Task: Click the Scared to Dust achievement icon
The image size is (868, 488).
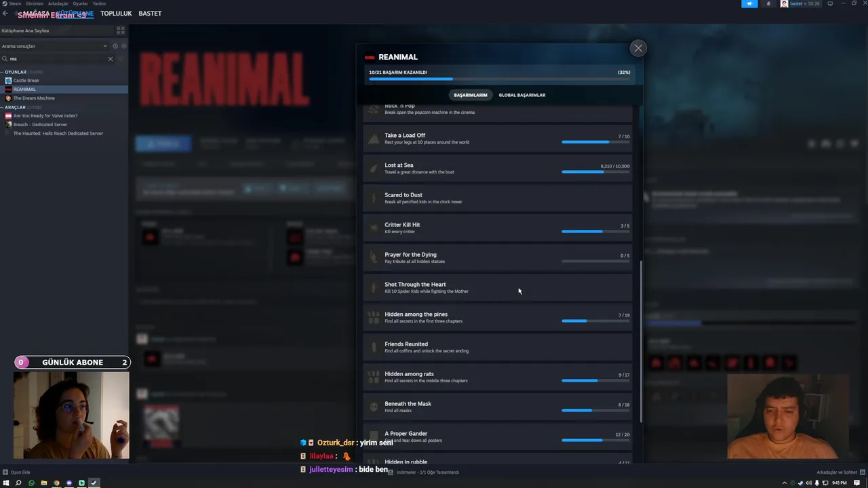Action: pos(374,198)
